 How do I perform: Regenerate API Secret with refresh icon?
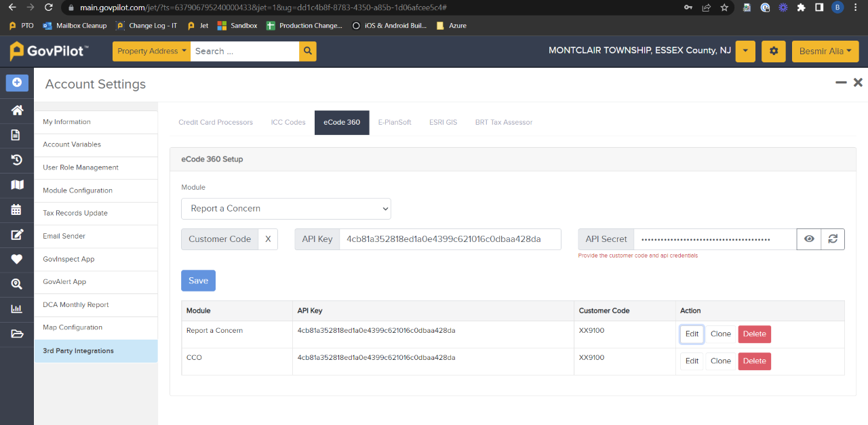[x=833, y=239]
